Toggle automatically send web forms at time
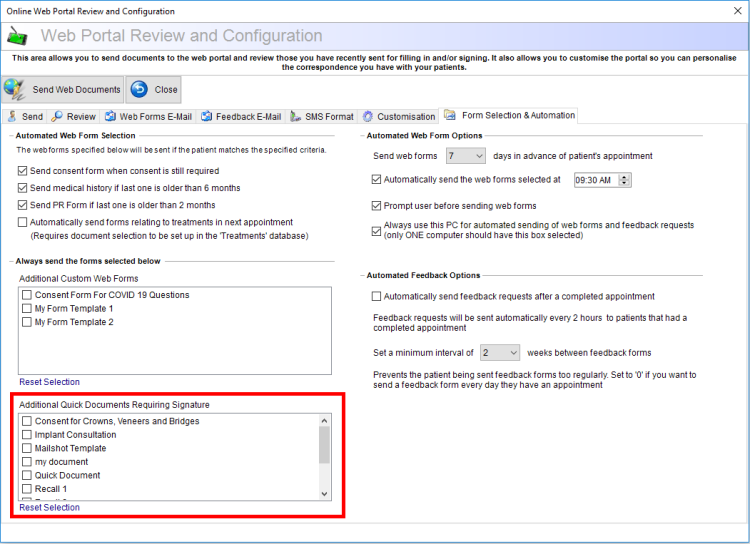This screenshot has height=544, width=750. coord(376,179)
